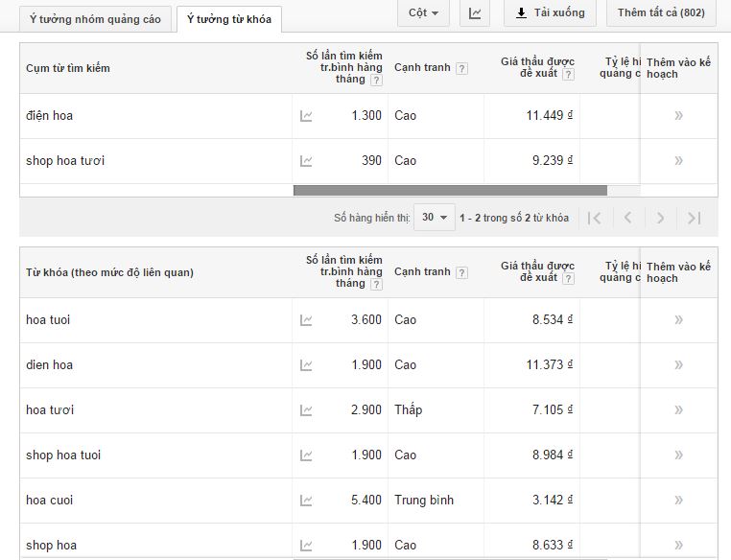The height and width of the screenshot is (560, 731).
Task: Open help icon next to Cạnh tranh header
Action: [x=462, y=69]
